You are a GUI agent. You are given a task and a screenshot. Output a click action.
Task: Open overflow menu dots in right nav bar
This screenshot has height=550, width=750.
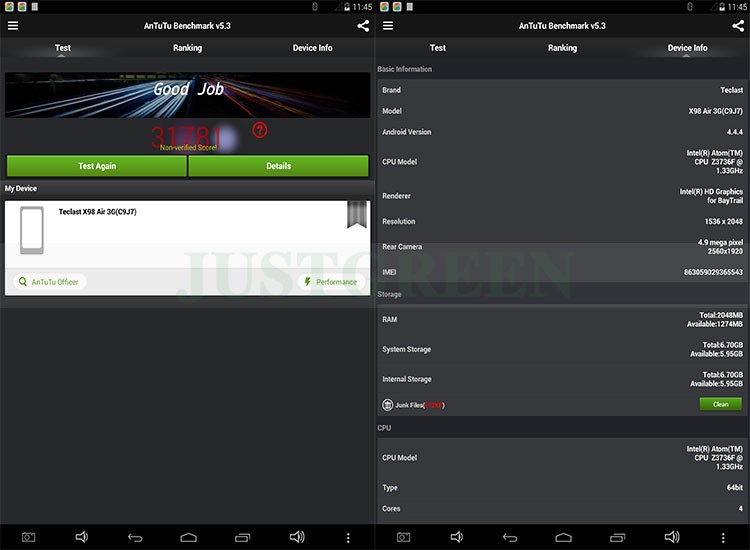click(723, 538)
